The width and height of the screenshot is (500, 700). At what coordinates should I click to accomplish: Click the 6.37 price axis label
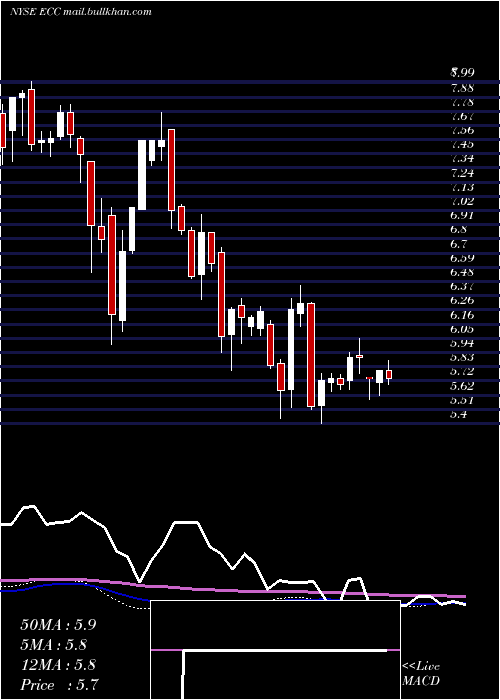pos(462,286)
